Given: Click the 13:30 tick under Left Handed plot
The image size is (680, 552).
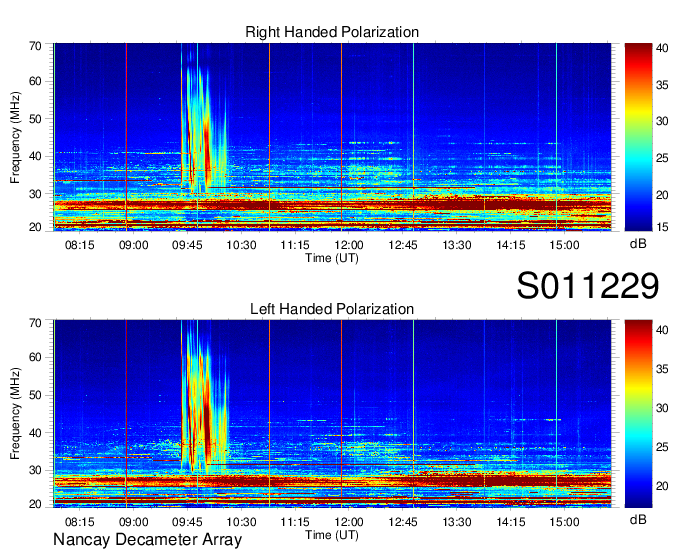Looking at the screenshot, I should point(457,522).
